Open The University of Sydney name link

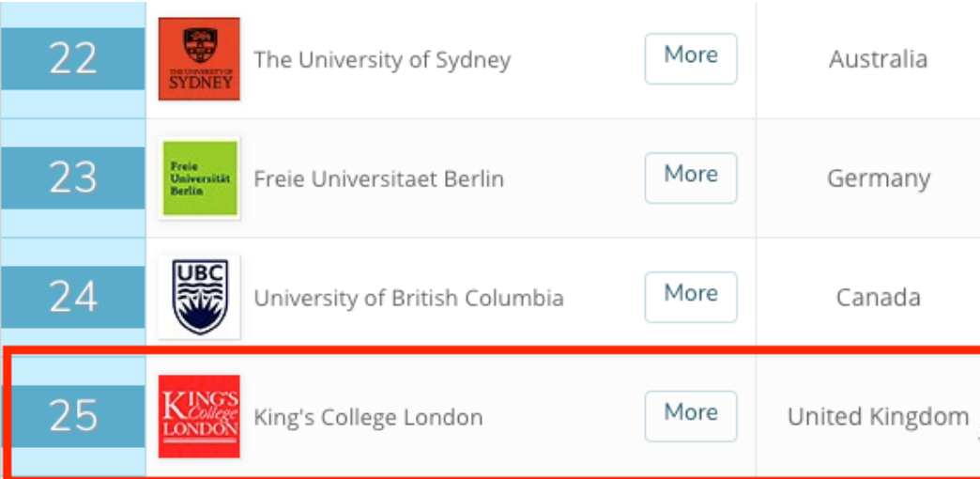(382, 60)
